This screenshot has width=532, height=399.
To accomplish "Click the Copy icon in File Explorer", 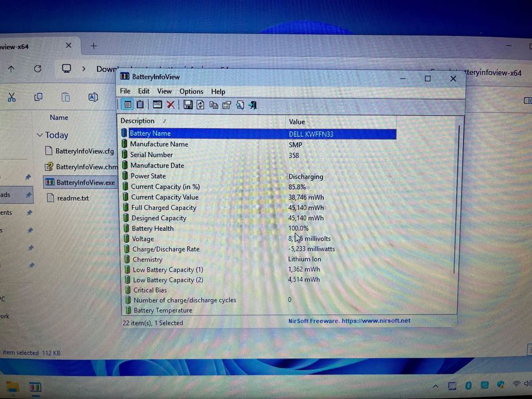I will point(38,97).
